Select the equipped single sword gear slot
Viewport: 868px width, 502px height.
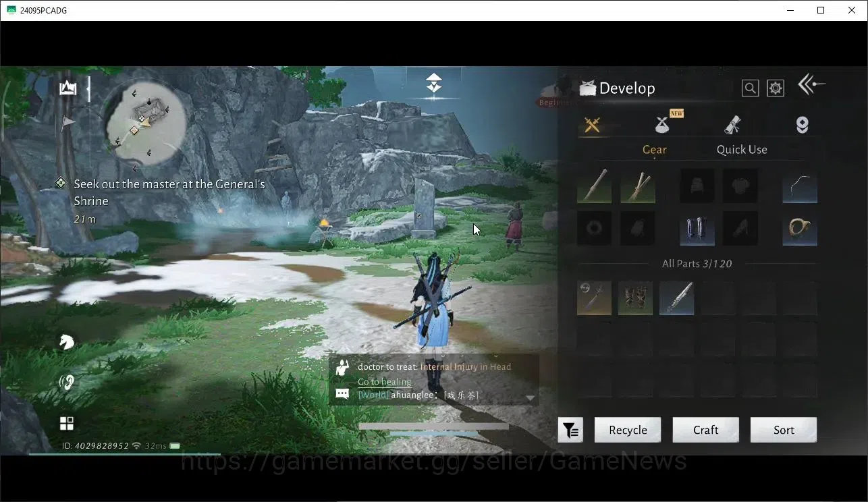click(595, 186)
